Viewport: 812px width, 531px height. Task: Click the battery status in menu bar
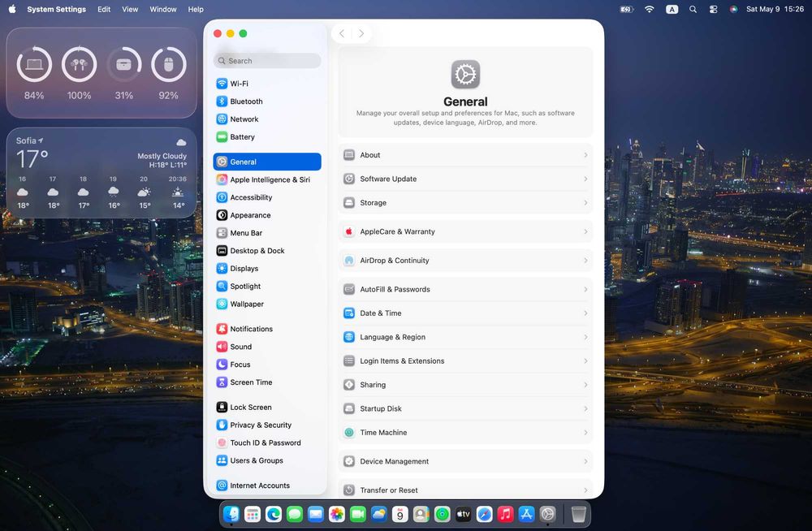627,9
